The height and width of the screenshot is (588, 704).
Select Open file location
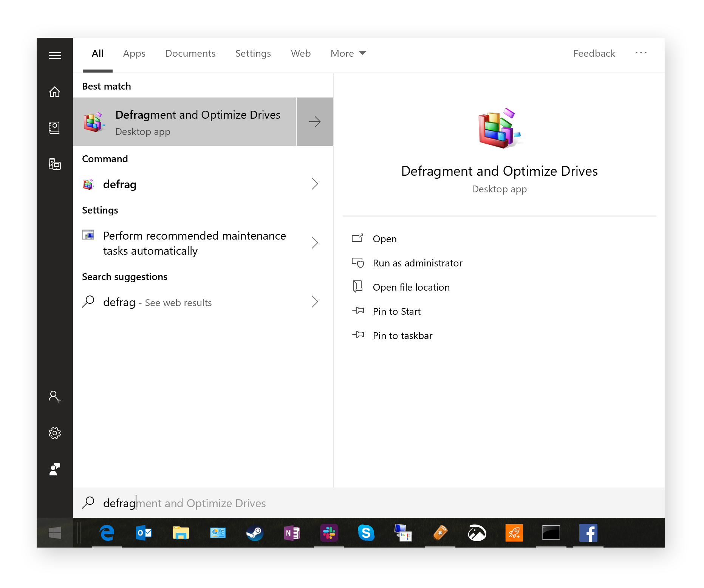click(411, 287)
